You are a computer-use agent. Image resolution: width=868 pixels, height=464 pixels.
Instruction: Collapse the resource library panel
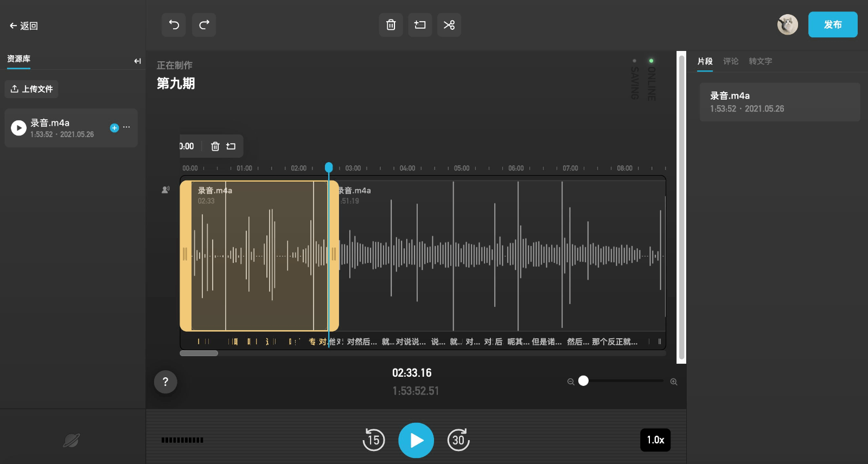point(137,61)
